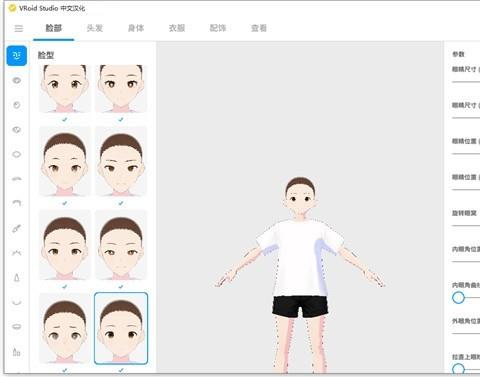480x377 pixels.
Task: Open the hamburger menu icon
Action: [x=19, y=28]
